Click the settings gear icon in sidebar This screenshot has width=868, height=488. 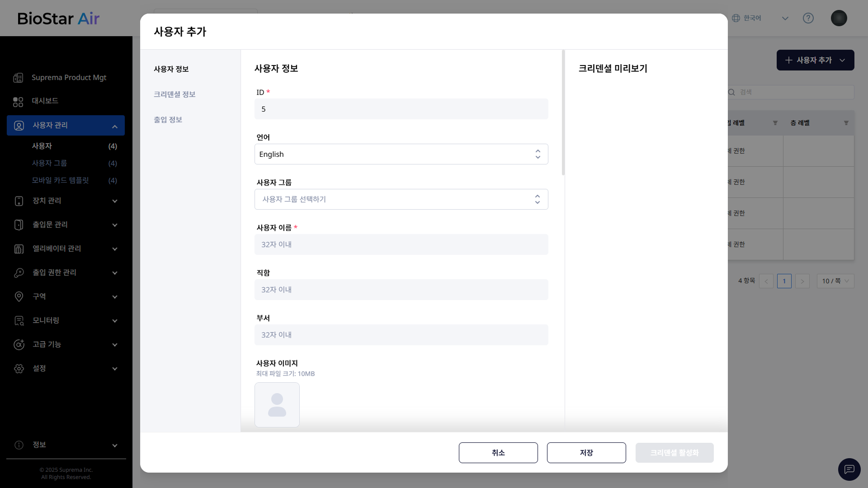coord(19,369)
